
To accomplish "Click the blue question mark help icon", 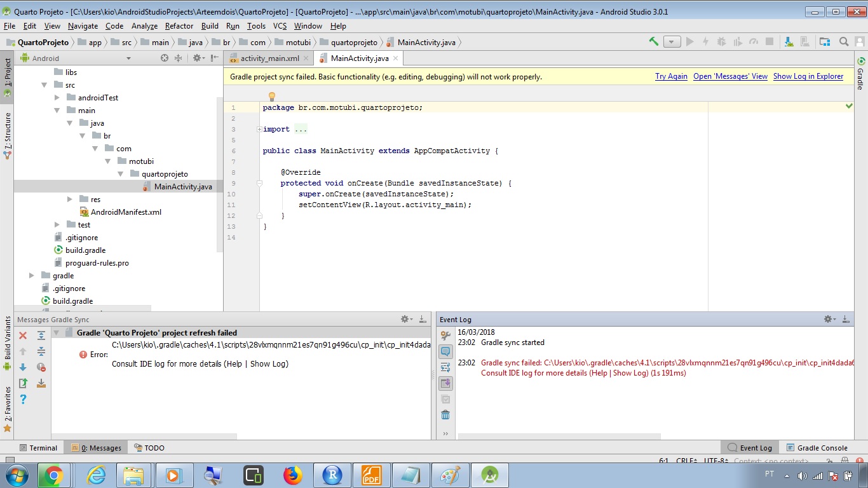I will (23, 399).
